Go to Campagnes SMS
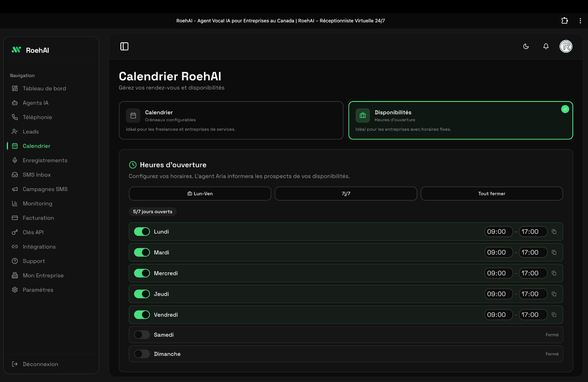 pos(51,189)
